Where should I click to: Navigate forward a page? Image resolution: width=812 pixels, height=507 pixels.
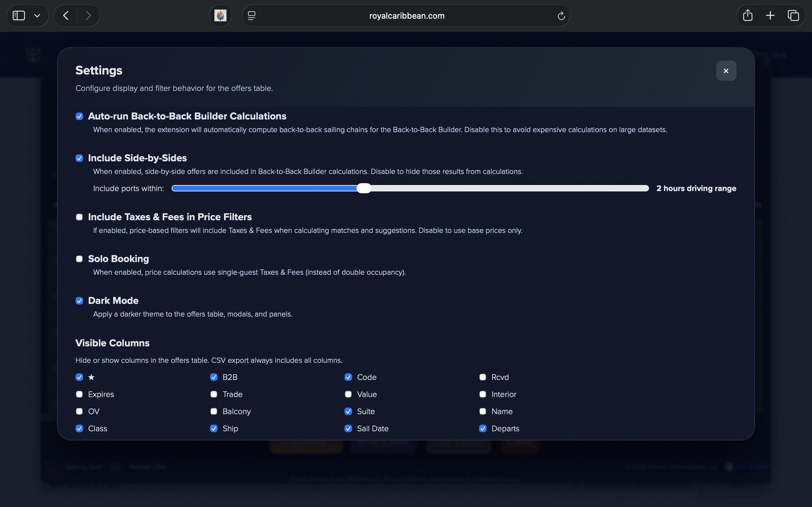(88, 15)
